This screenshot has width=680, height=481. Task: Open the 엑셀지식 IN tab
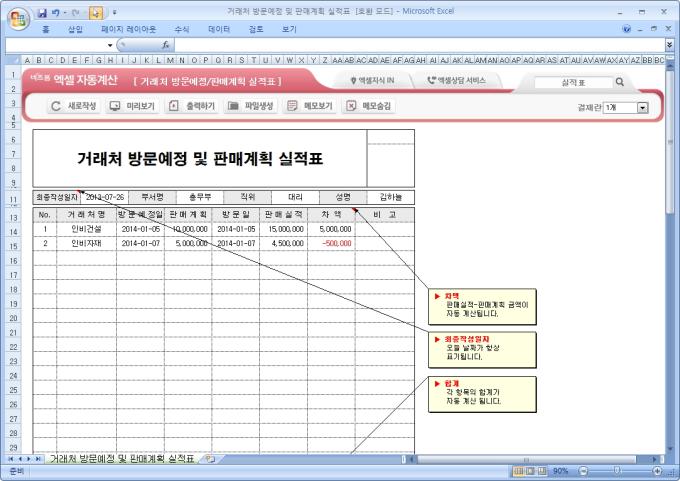tap(373, 80)
